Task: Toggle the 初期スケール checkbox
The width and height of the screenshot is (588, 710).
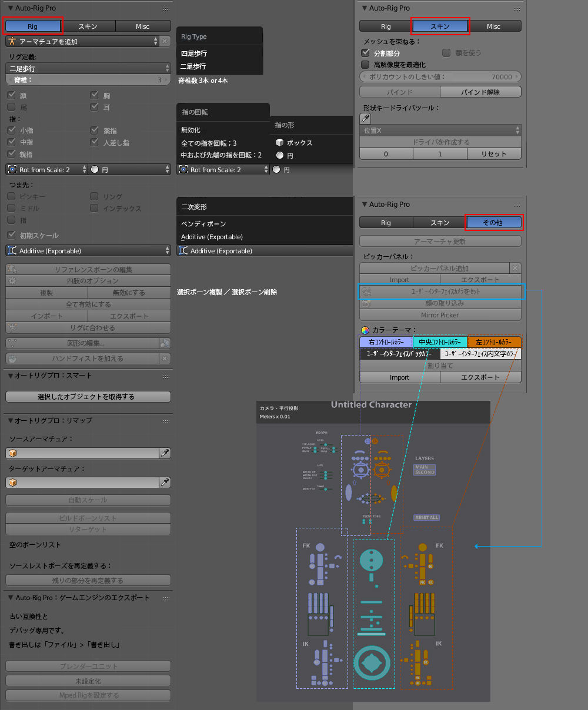Action: (11, 235)
